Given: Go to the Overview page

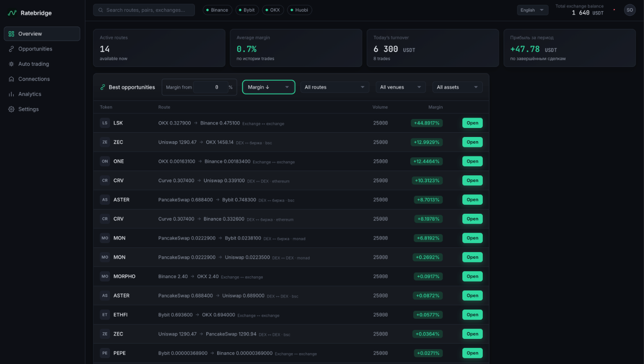Looking at the screenshot, I should [42, 34].
